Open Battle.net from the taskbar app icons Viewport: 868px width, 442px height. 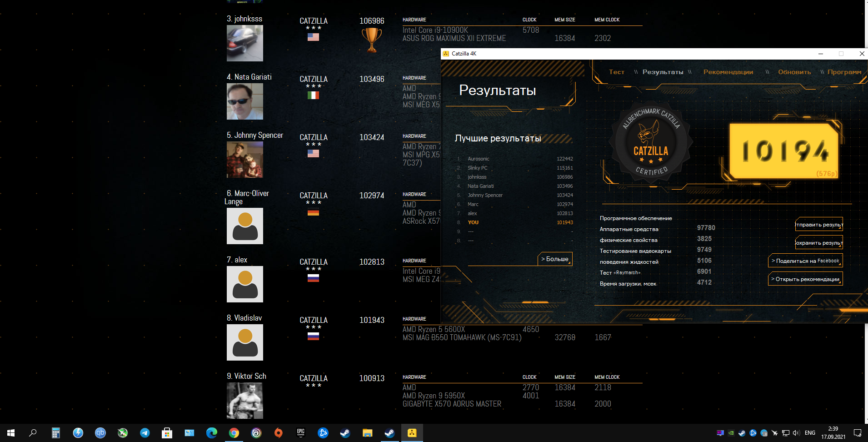click(323, 433)
